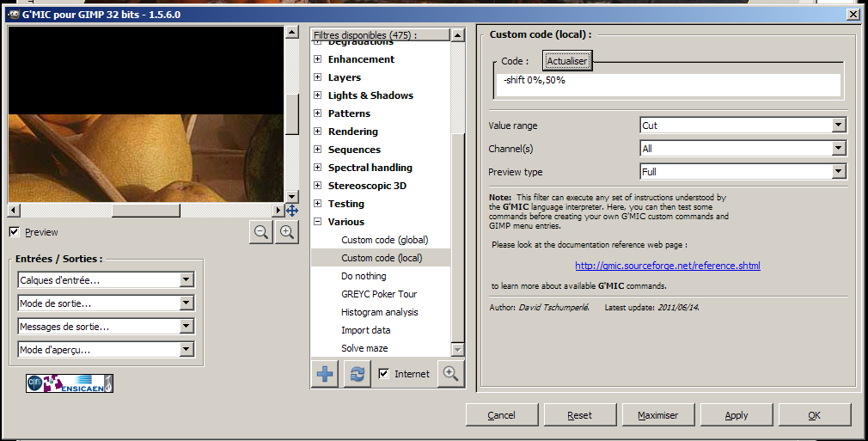868x441 pixels.
Task: Zoom in on the preview image
Action: tap(287, 232)
